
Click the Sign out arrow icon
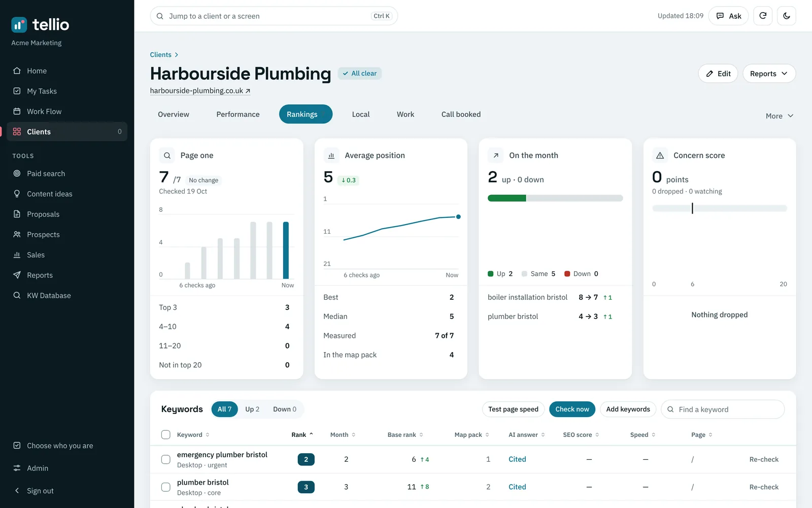[17, 491]
